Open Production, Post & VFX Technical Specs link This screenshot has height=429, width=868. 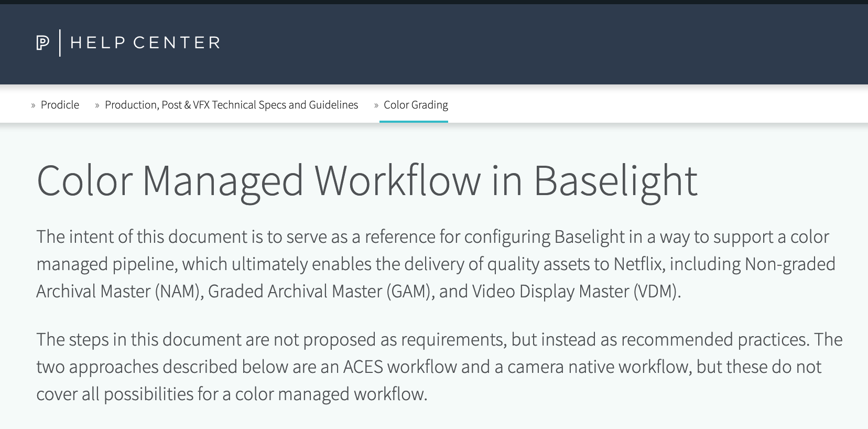pos(231,105)
